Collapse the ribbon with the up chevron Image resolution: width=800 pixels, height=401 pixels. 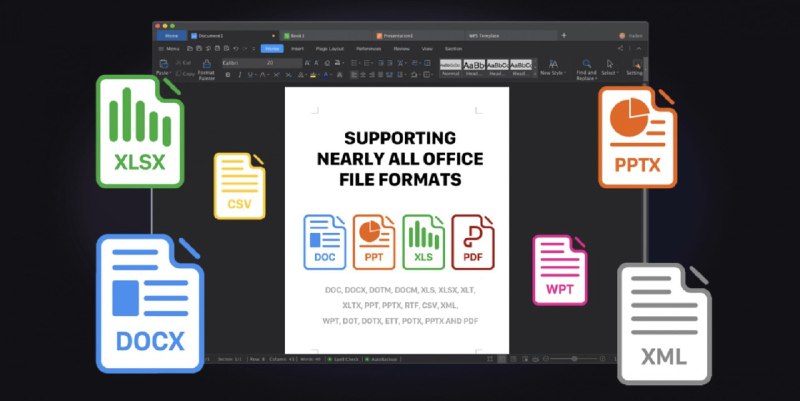pos(639,48)
